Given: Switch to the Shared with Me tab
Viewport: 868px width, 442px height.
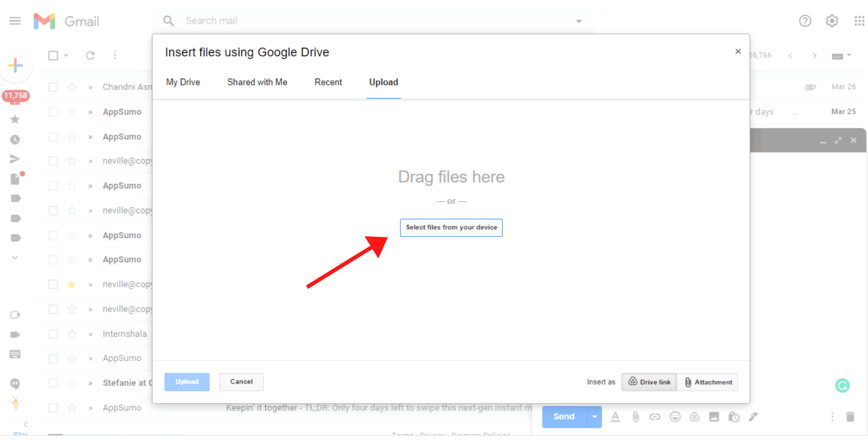Looking at the screenshot, I should [x=257, y=82].
